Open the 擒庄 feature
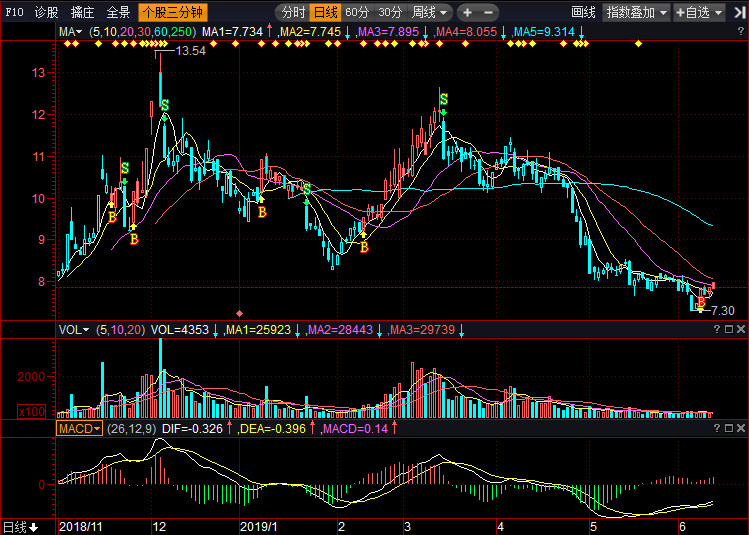 tap(82, 12)
